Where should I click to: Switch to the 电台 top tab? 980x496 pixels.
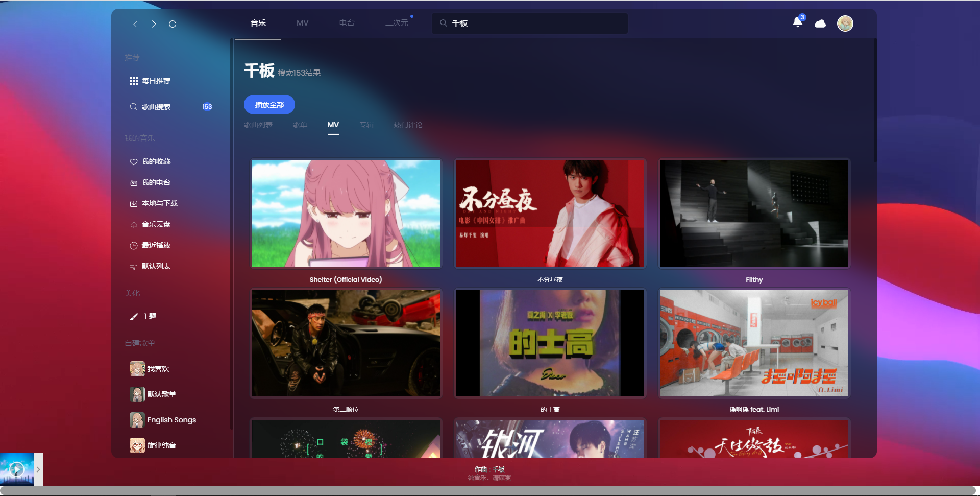point(347,23)
